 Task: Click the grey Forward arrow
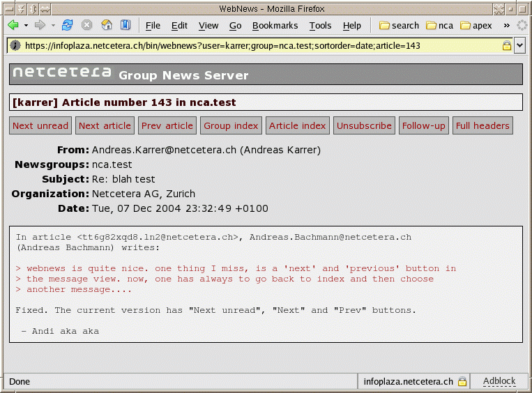(40, 25)
